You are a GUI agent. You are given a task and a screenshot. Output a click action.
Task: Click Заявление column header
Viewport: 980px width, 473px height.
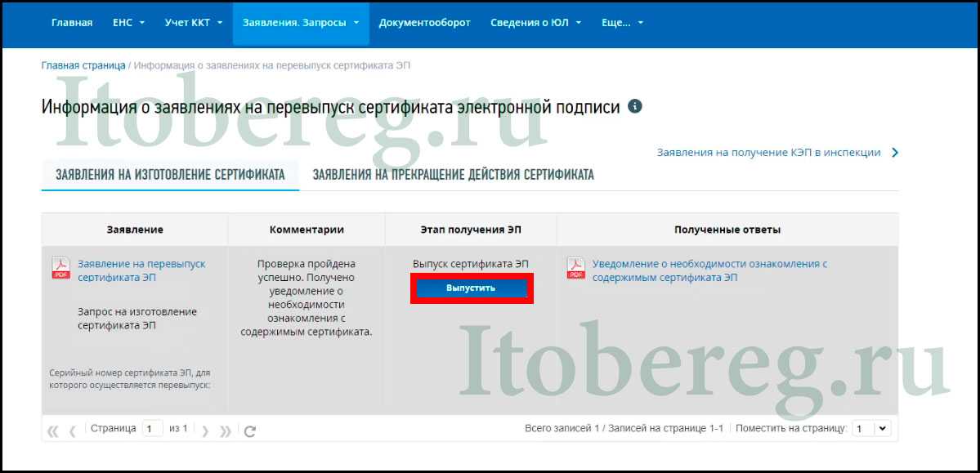(x=135, y=230)
